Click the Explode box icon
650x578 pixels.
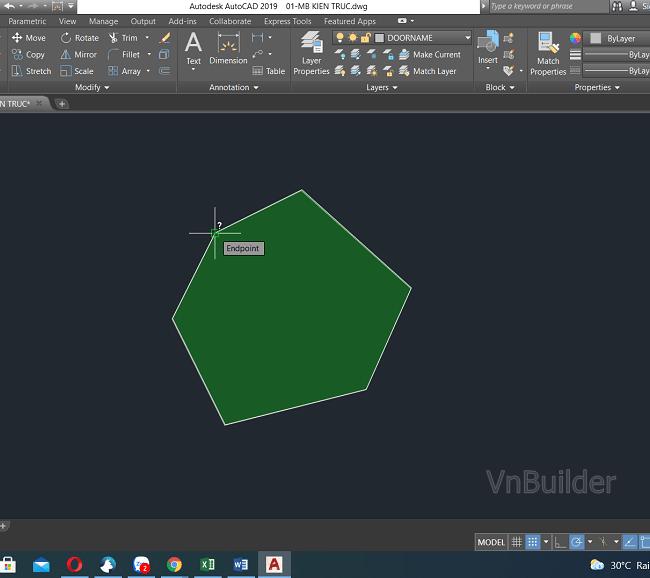click(x=164, y=54)
